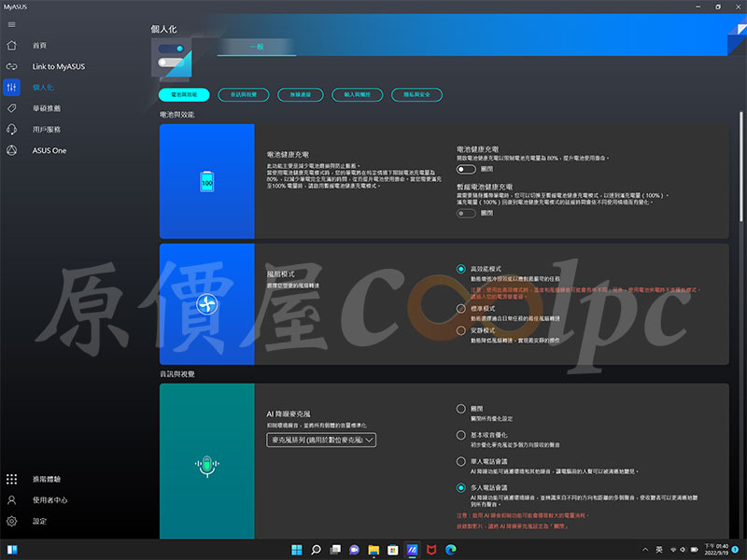
Task: Open the taskbar clock and date
Action: pyautogui.click(x=716, y=550)
